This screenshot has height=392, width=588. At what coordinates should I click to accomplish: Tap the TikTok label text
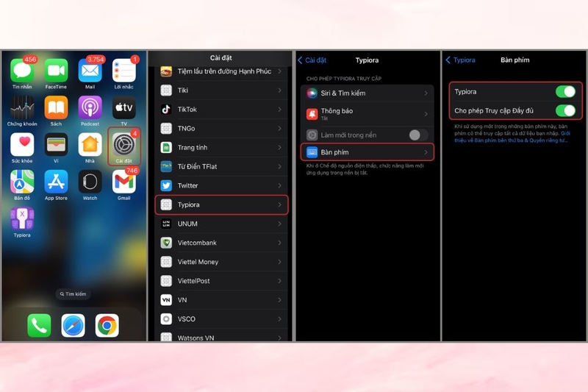coord(187,109)
